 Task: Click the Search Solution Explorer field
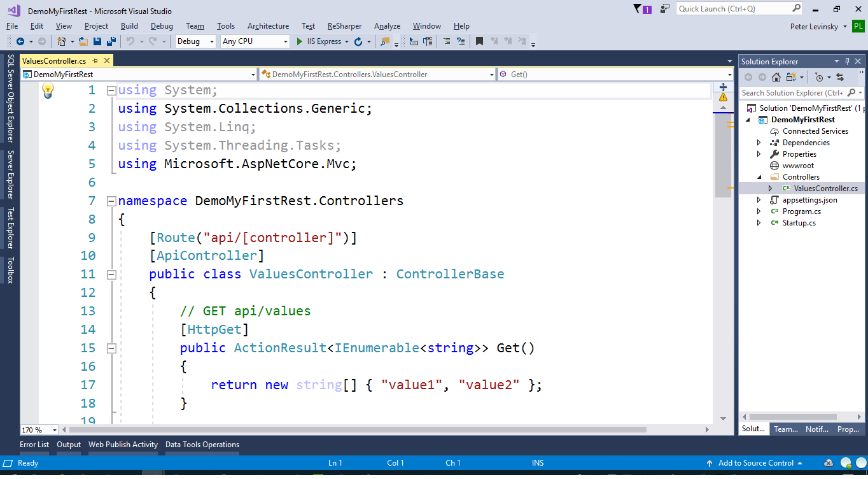[x=801, y=93]
